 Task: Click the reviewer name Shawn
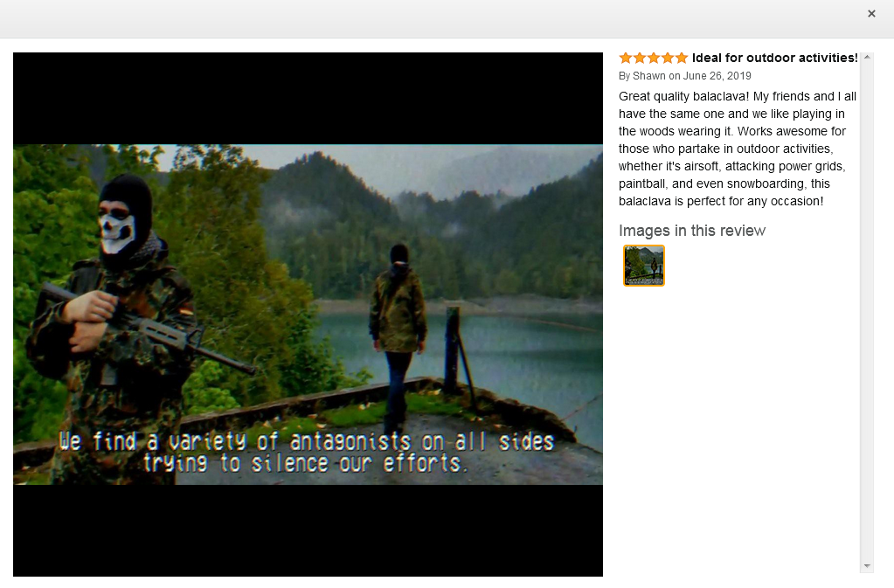pyautogui.click(x=648, y=76)
